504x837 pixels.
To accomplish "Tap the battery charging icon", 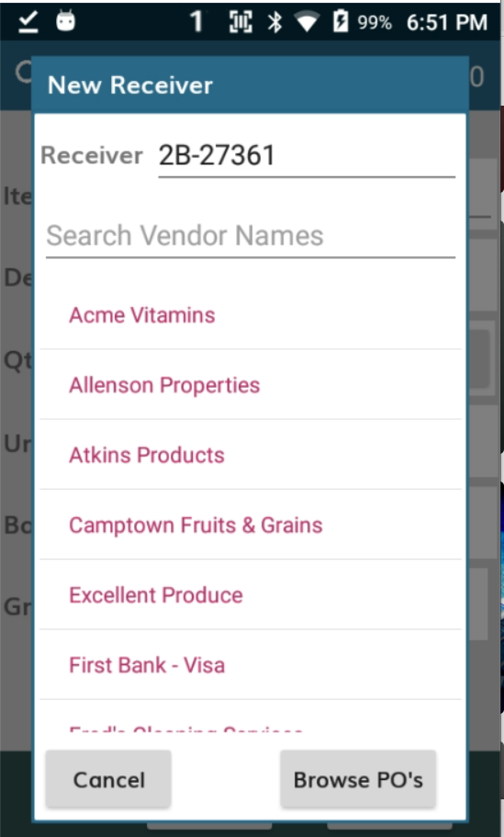I will 341,22.
